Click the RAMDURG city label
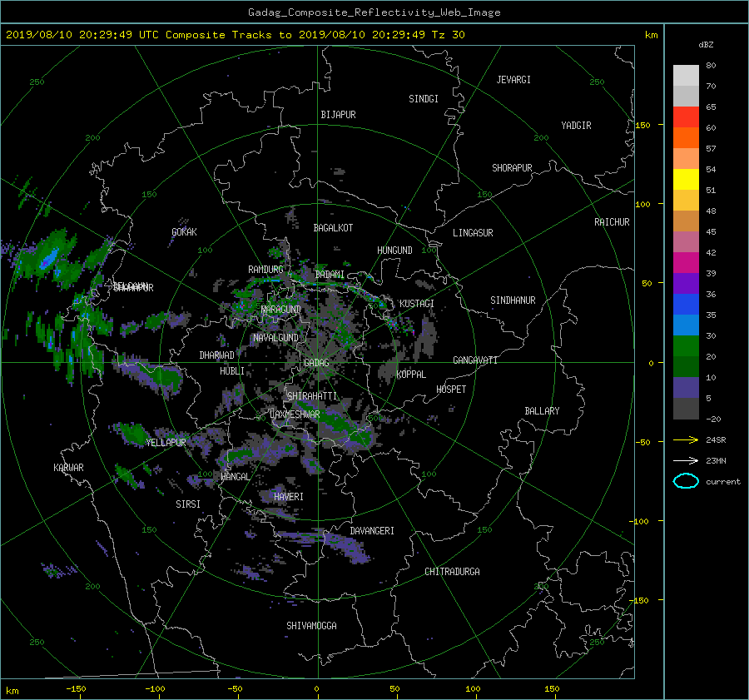Image resolution: width=749 pixels, height=700 pixels. point(265,270)
